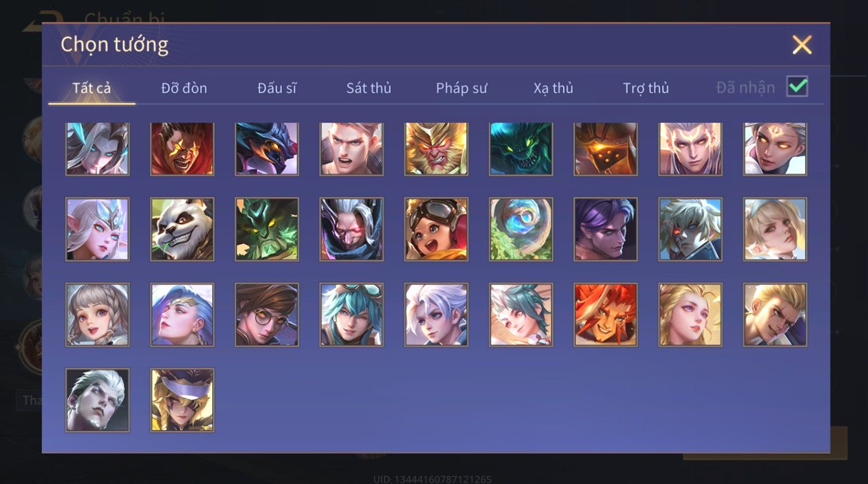Show the Pháp sư hero list
Viewport: 868px width, 484px height.
461,88
